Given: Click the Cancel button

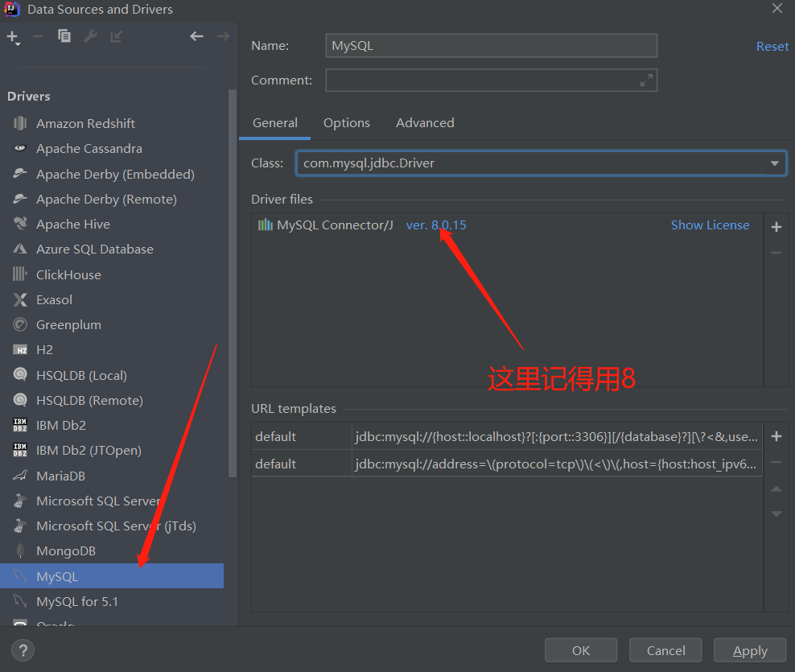Looking at the screenshot, I should (665, 650).
